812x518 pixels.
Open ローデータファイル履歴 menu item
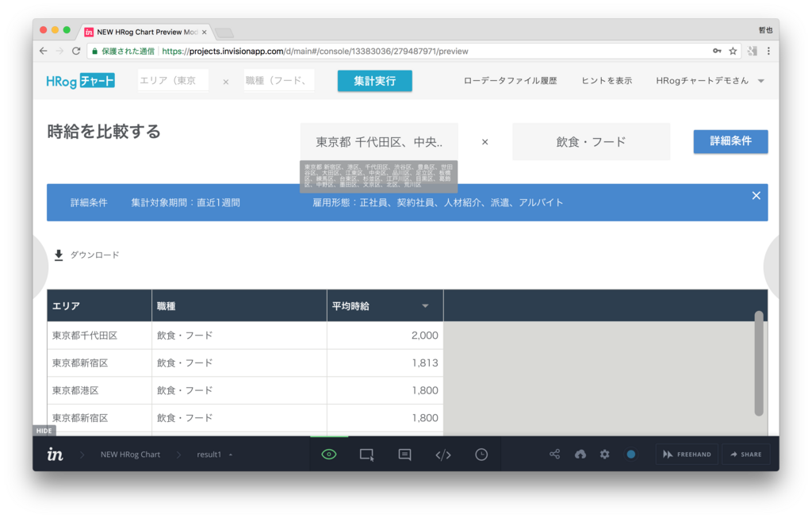pos(510,81)
